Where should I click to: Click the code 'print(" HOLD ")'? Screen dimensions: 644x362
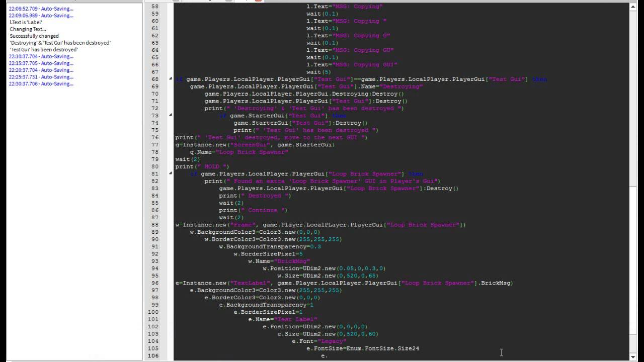point(202,166)
